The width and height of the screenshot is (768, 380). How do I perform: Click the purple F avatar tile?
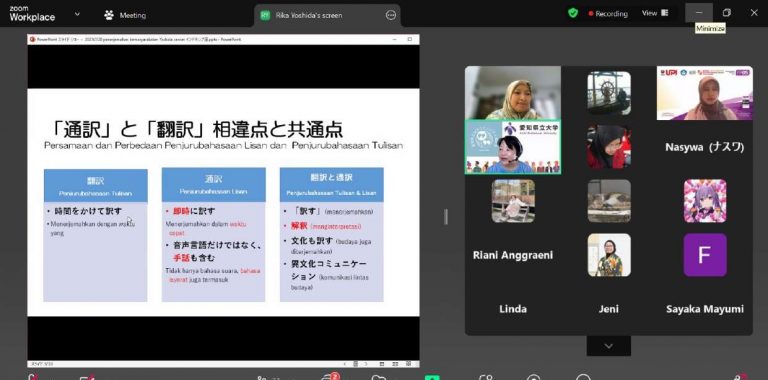coord(705,255)
